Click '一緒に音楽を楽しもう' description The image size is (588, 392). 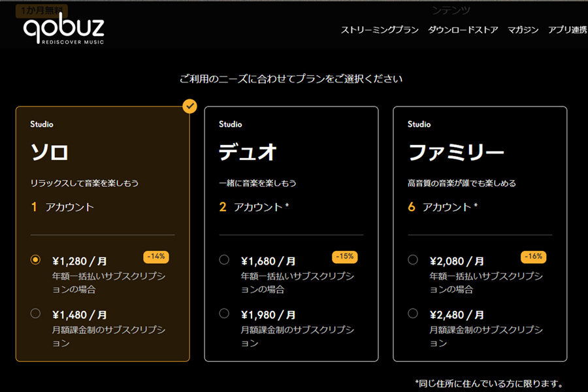(x=257, y=183)
